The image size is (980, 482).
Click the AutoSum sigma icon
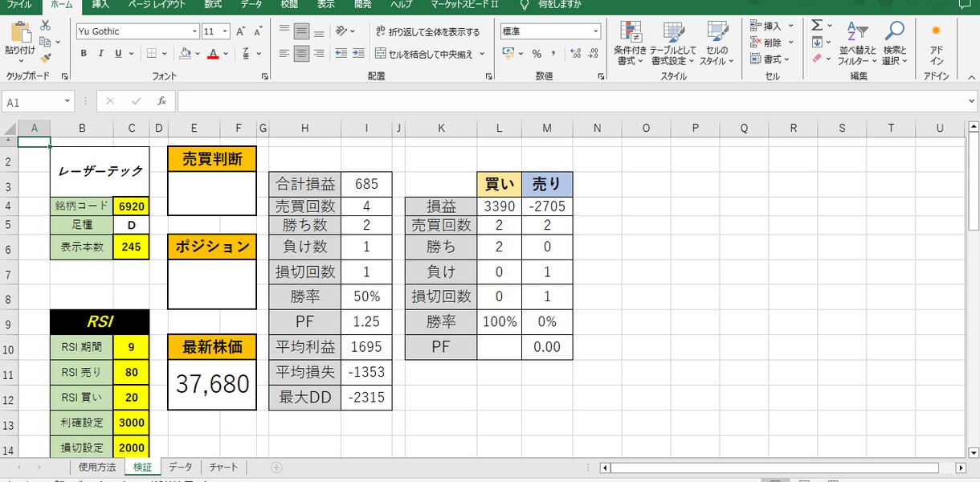(x=817, y=26)
